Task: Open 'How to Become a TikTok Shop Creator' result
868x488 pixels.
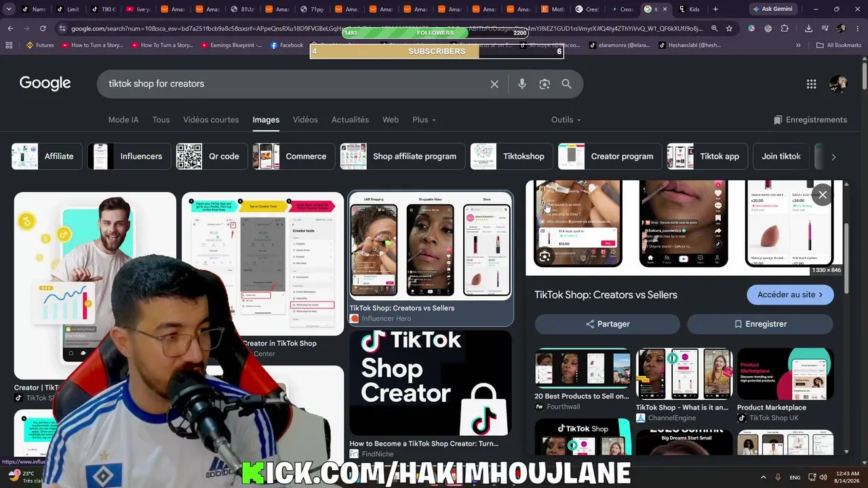Action: (x=431, y=394)
